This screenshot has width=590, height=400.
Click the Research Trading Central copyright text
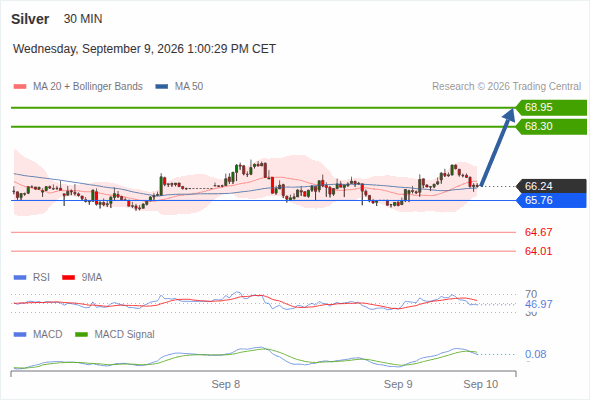[x=506, y=87]
